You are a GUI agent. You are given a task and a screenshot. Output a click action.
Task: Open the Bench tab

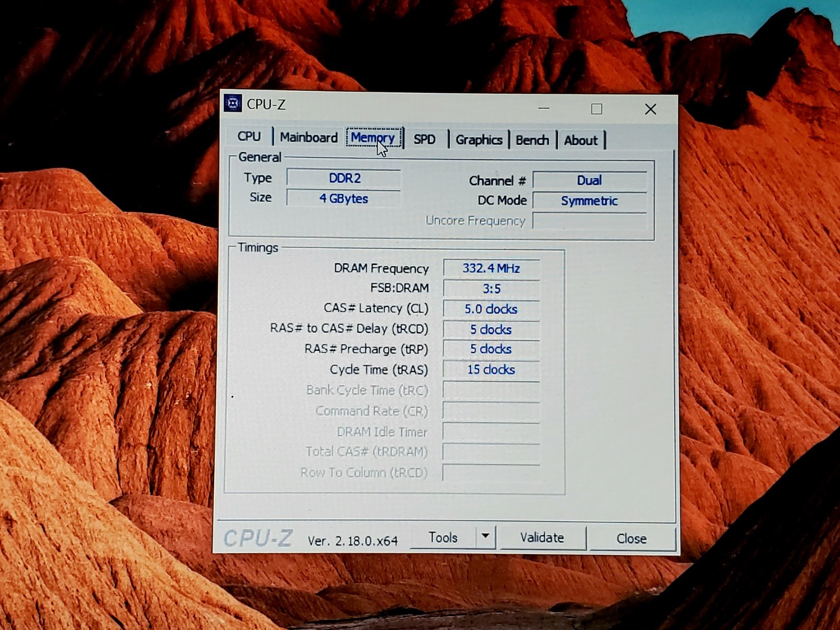532,140
